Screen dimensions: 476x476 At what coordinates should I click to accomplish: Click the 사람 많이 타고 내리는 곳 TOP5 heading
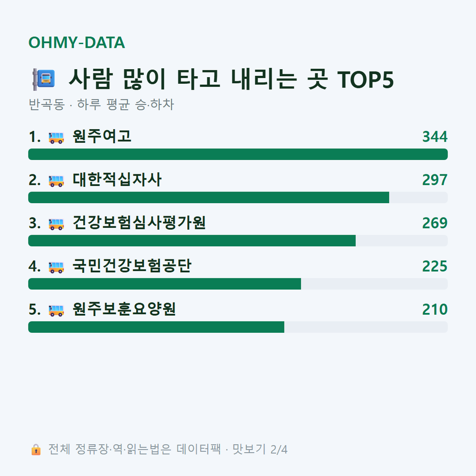pyautogui.click(x=231, y=79)
